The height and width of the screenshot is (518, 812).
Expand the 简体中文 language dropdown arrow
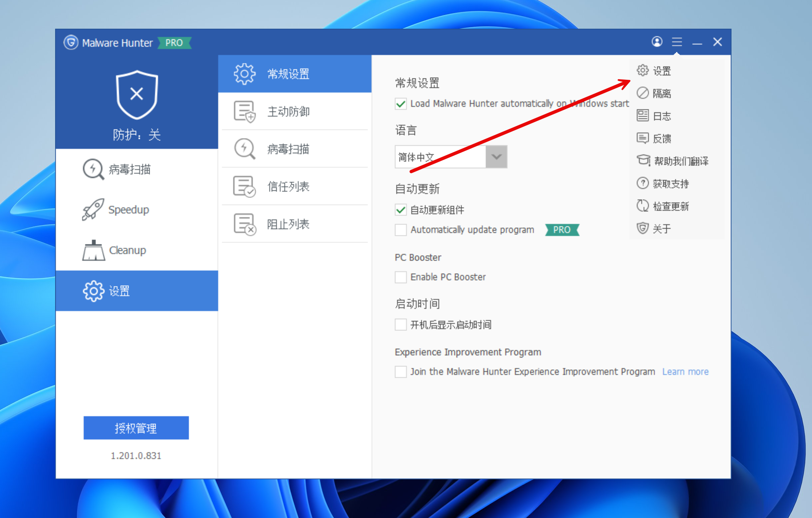pyautogui.click(x=496, y=157)
